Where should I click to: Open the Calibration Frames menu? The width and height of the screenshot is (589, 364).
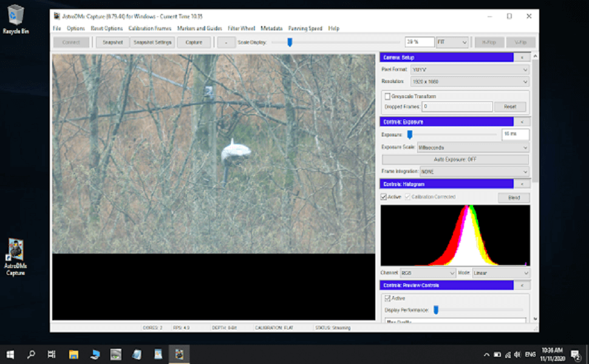coord(150,29)
